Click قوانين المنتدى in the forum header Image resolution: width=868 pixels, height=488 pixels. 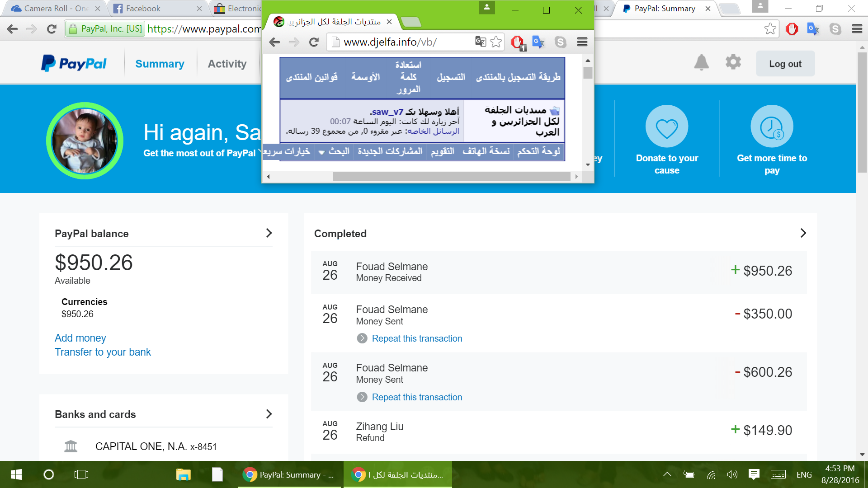click(311, 77)
